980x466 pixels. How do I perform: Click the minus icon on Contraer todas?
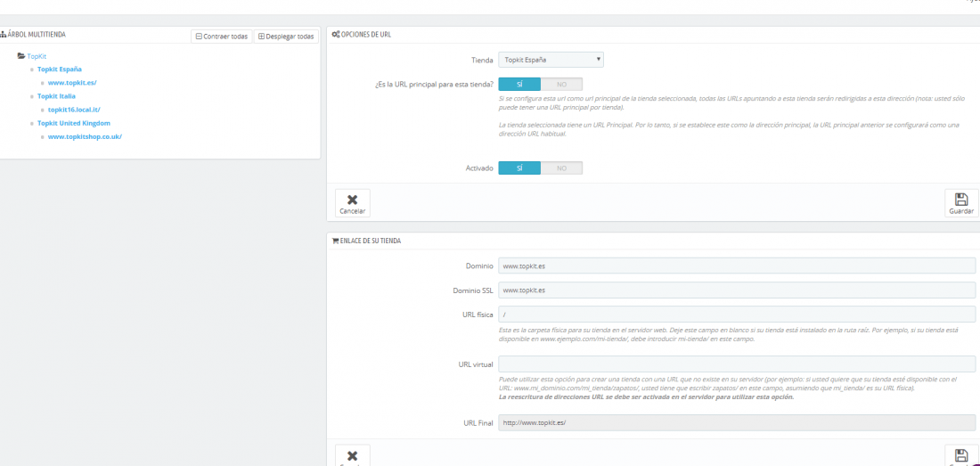pyautogui.click(x=199, y=37)
